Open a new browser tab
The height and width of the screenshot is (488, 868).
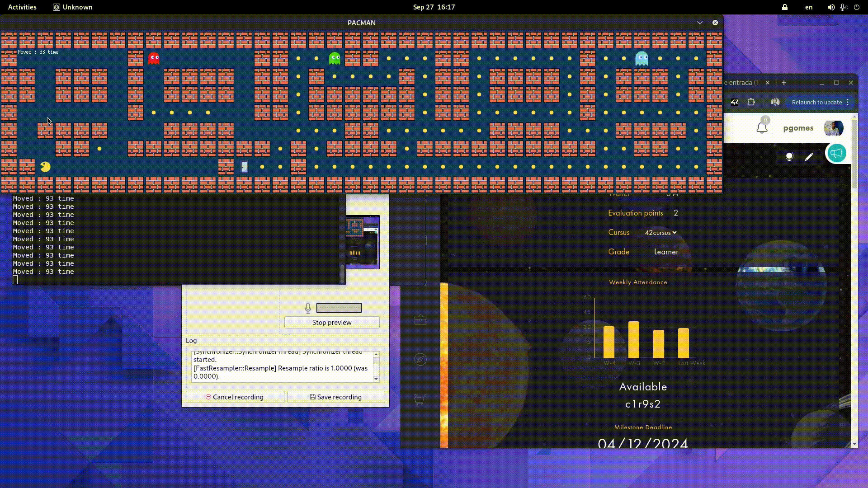click(784, 83)
